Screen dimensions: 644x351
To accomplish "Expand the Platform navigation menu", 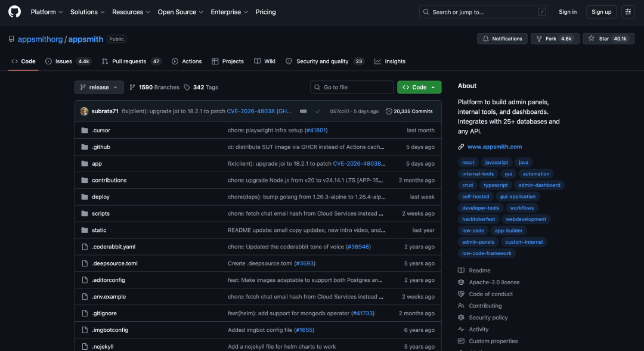I will pos(47,12).
